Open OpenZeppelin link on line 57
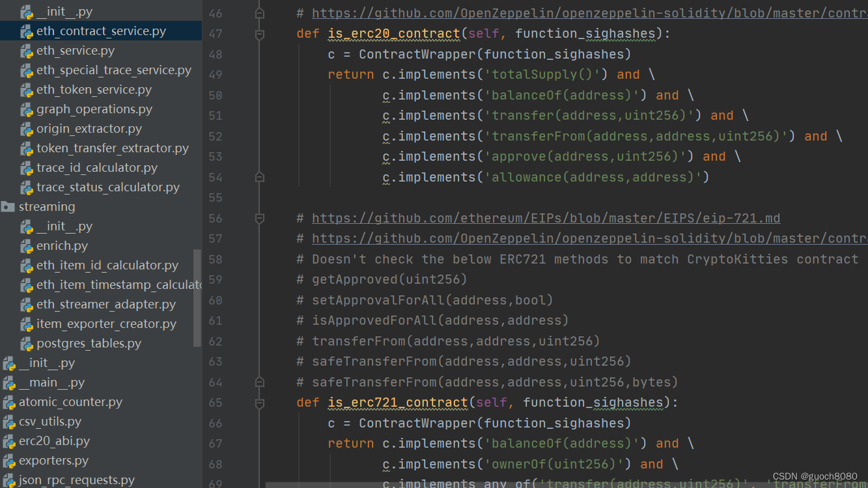This screenshot has height=488, width=868. point(590,239)
